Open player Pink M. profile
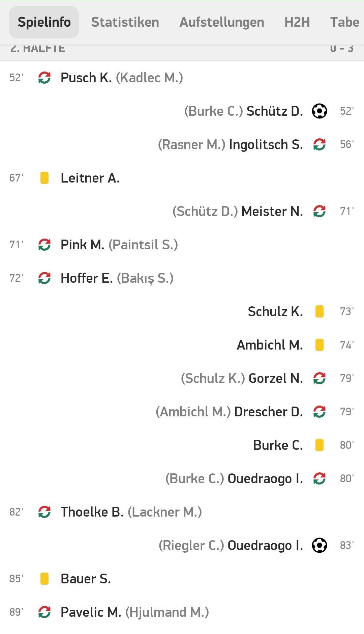 83,245
